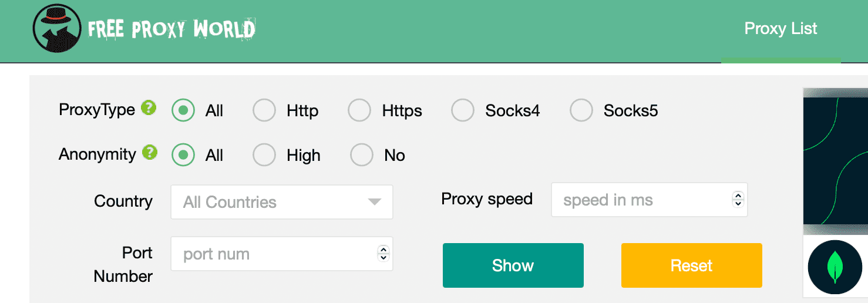Click the Free Proxy World hat logo
The image size is (868, 303).
click(56, 29)
